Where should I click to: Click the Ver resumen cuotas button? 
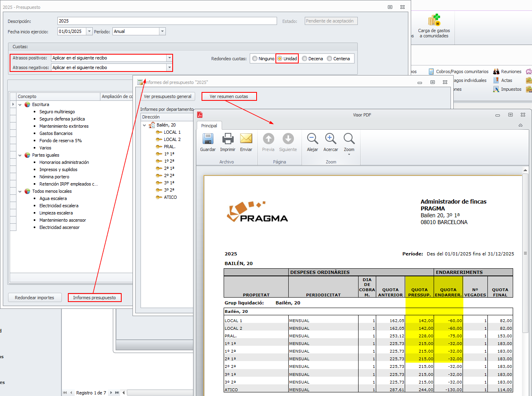[228, 96]
